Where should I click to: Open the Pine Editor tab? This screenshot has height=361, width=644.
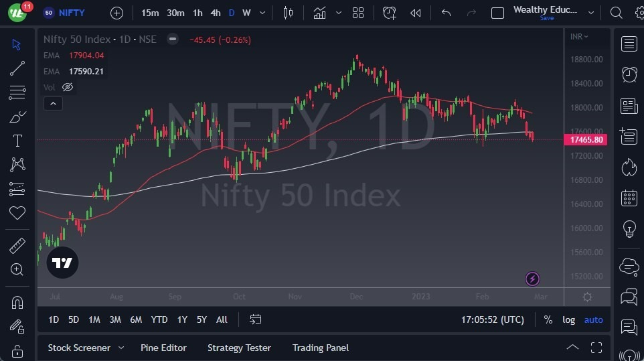point(163,348)
